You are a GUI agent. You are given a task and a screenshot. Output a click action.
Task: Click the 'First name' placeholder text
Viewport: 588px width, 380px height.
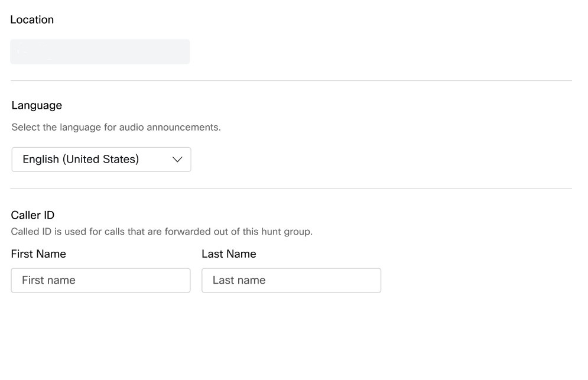click(48, 280)
